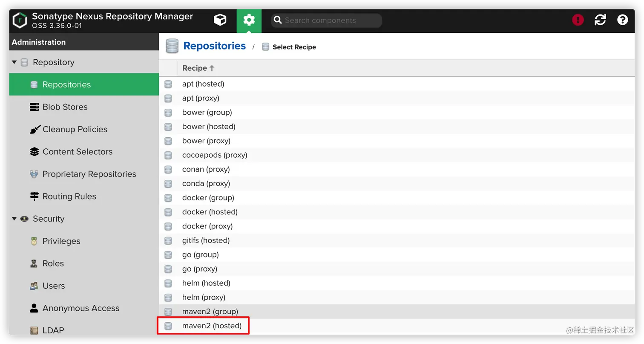Click the Sonatype Nexus logo icon
The height and width of the screenshot is (344, 644).
click(x=20, y=20)
